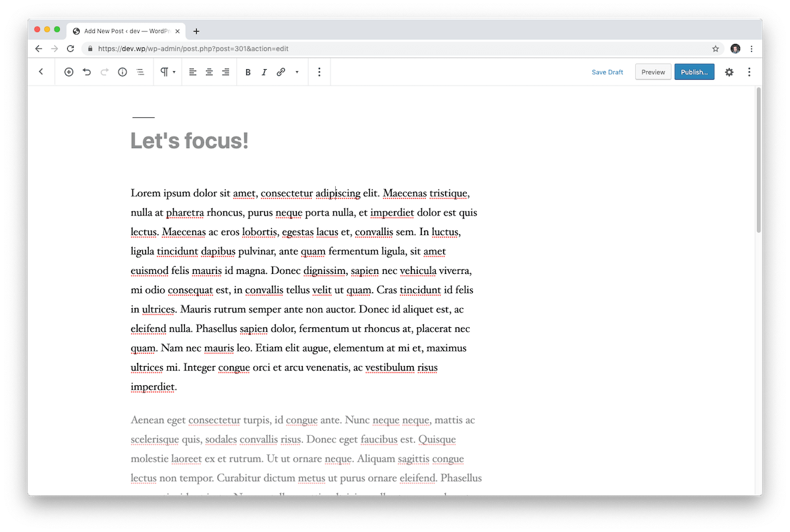The width and height of the screenshot is (790, 532).
Task: Toggle bold formatting
Action: (248, 72)
